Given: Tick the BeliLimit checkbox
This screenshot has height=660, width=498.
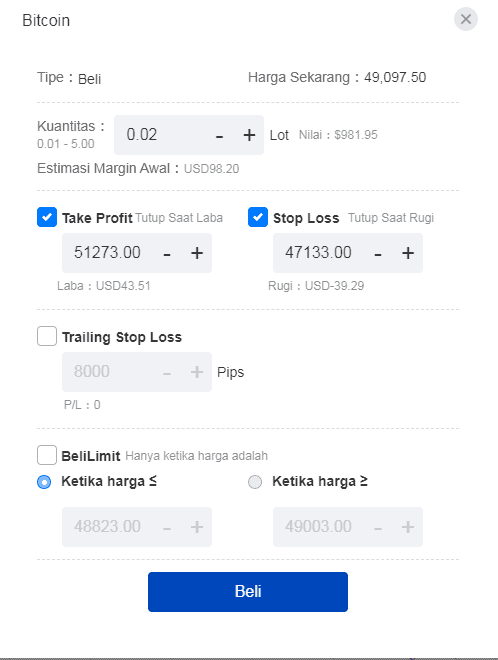Looking at the screenshot, I should point(47,455).
